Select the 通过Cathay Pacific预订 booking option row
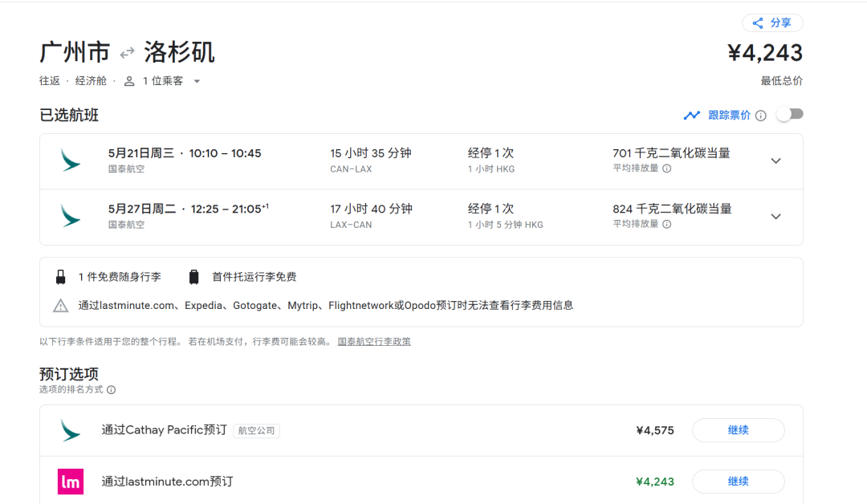 (165, 430)
